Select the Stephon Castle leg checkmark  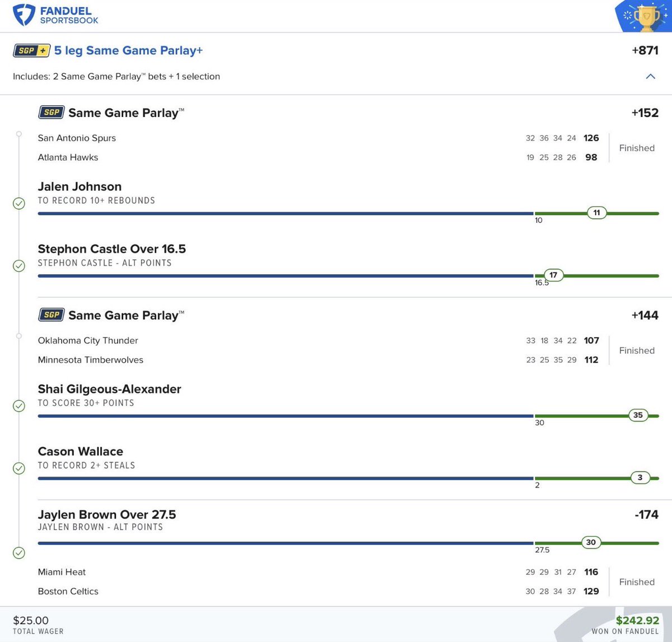pyautogui.click(x=19, y=265)
